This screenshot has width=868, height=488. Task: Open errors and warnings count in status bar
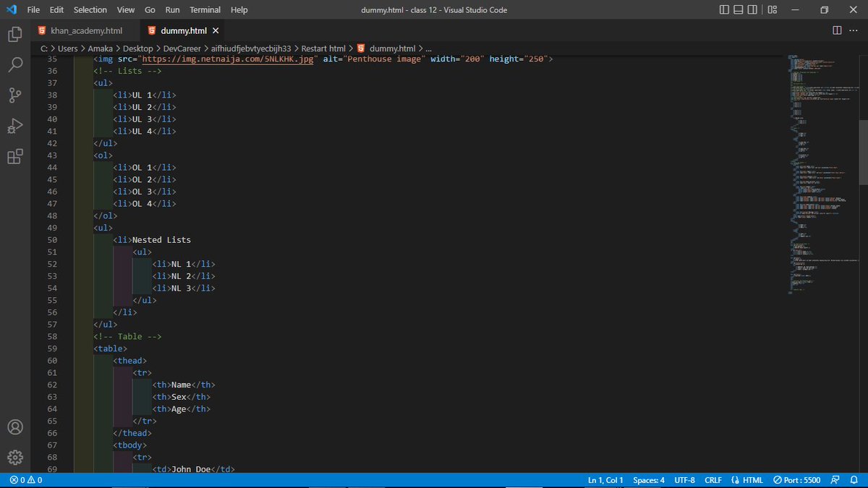[x=26, y=480]
